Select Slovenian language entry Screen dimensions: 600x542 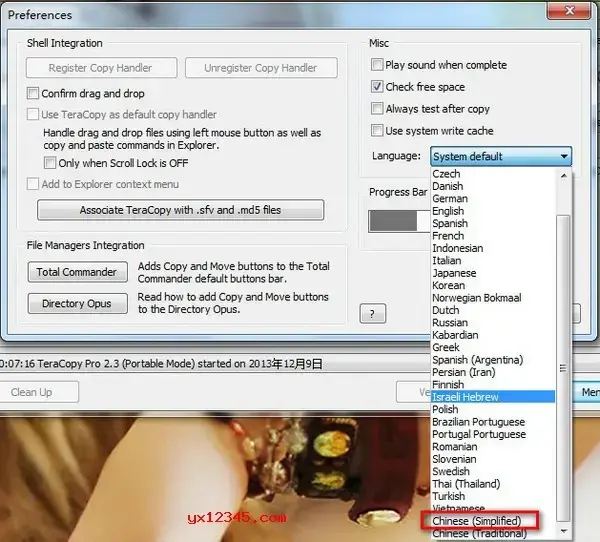[493, 459]
